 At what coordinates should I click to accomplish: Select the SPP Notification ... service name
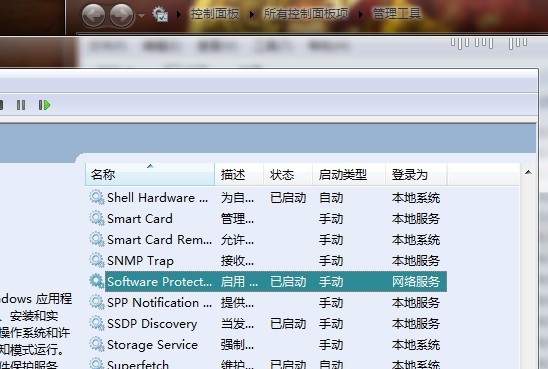pyautogui.click(x=159, y=303)
